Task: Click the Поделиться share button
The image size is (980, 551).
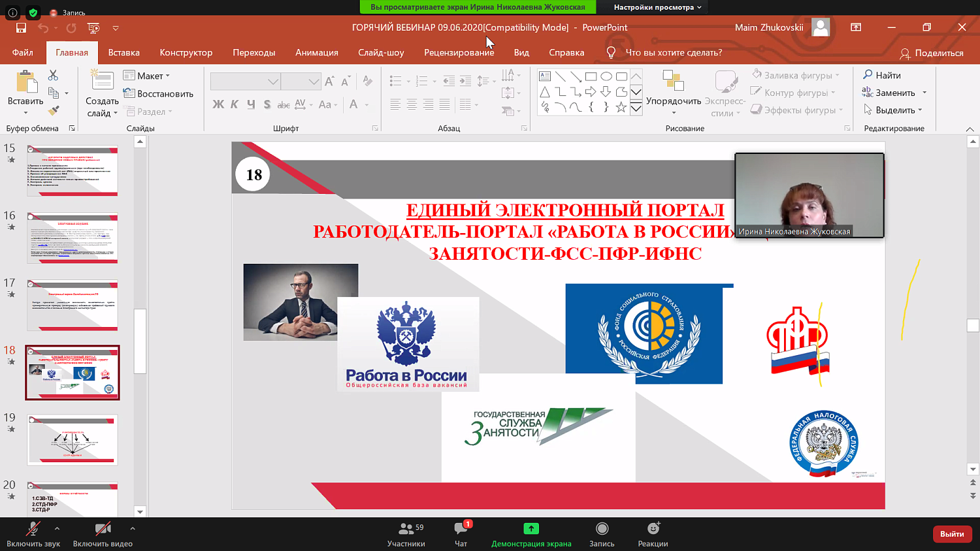Action: [932, 53]
